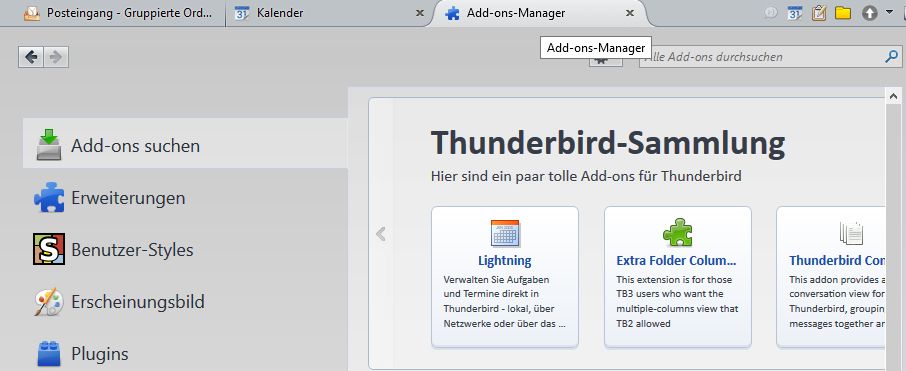
Task: Open the 'Extra Folder Colum...' add-on link
Action: pos(676,261)
